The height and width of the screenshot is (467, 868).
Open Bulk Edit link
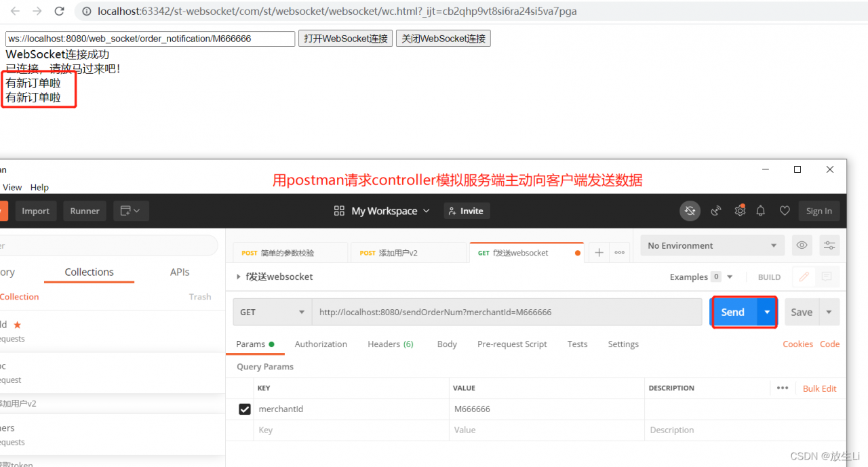(819, 388)
